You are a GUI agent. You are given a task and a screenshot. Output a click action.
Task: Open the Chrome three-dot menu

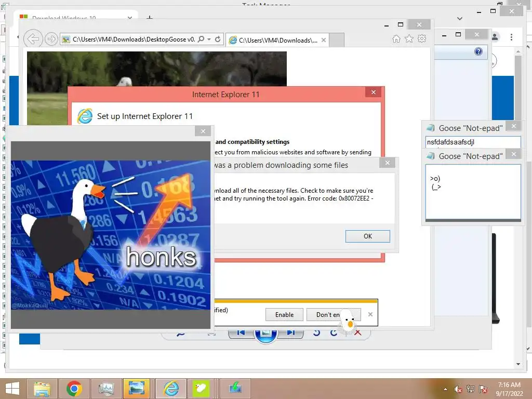click(511, 37)
